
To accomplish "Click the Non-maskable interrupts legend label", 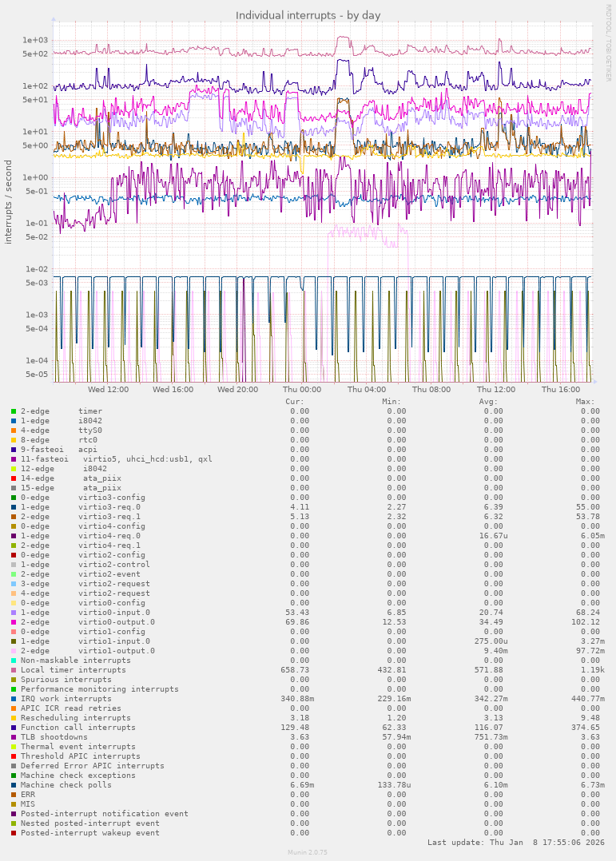I will [x=76, y=661].
